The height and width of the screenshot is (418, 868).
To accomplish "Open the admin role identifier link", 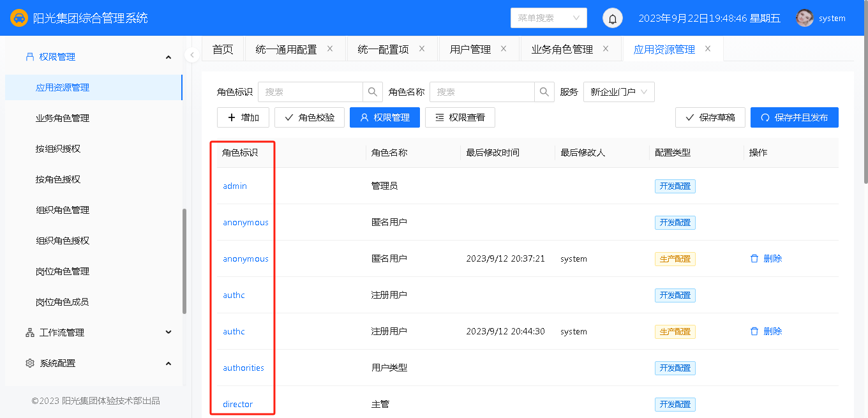I will (235, 186).
